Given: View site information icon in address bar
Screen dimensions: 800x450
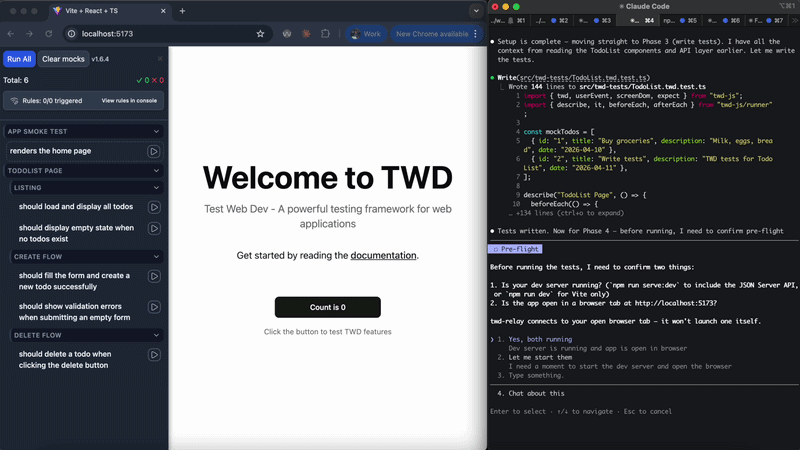Looking at the screenshot, I should pos(71,34).
